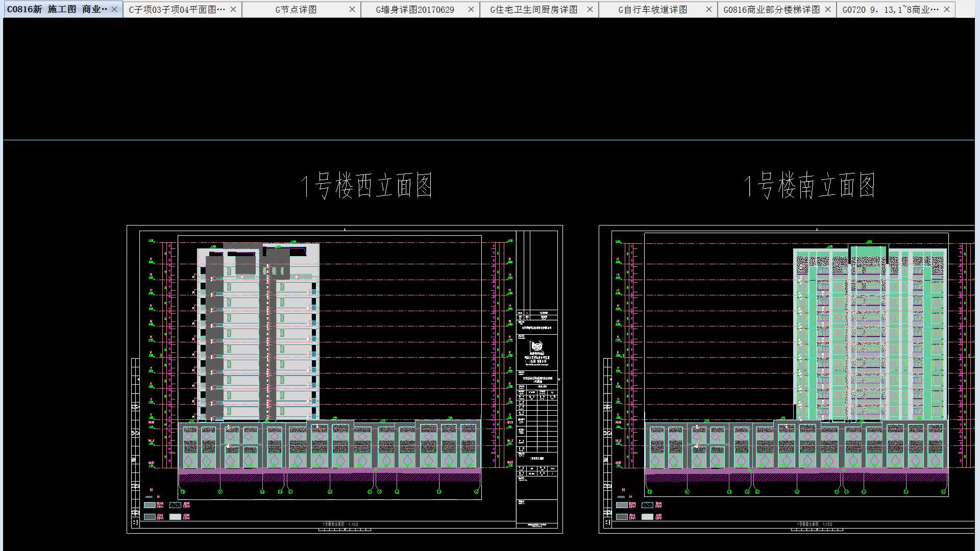The width and height of the screenshot is (980, 551).
Task: Close the G0720 9,13,1~8商业 tab
Action: (947, 9)
